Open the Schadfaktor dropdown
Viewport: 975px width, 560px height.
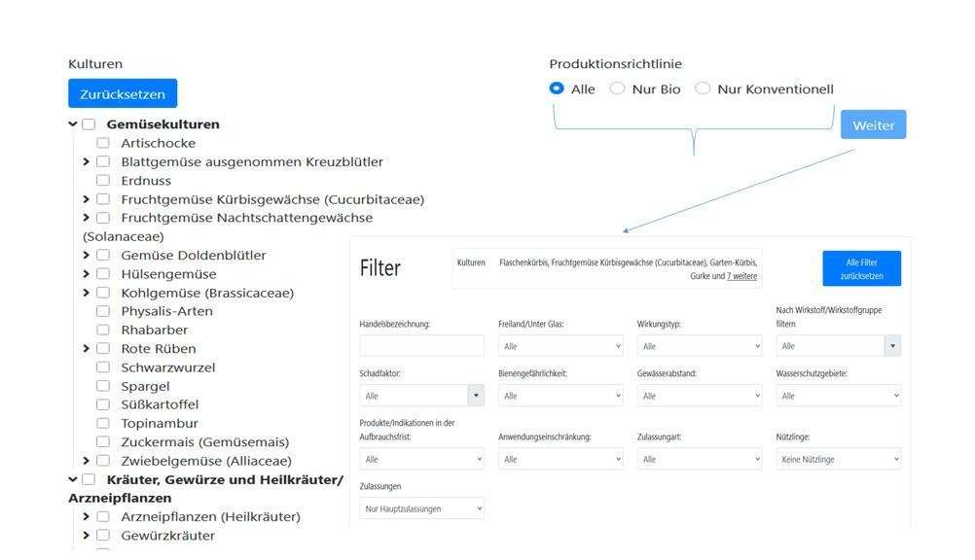pyautogui.click(x=421, y=396)
